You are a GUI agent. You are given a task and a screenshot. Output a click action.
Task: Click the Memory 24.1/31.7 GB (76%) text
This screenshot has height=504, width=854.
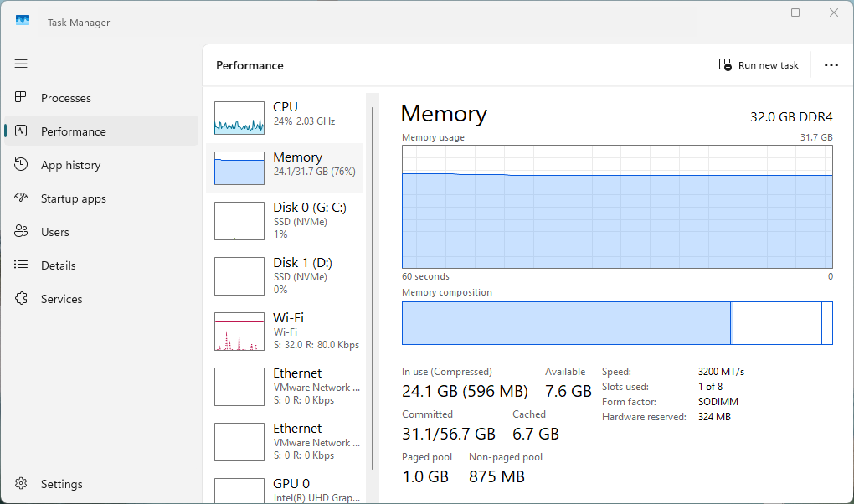(314, 171)
